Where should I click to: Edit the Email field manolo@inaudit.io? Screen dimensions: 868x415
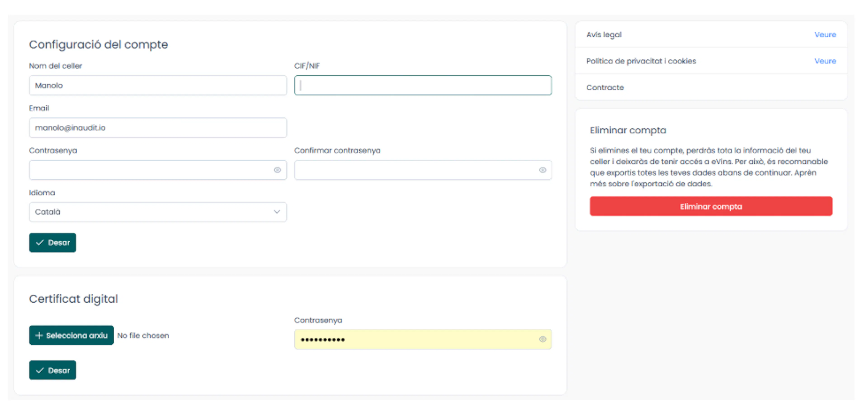(x=158, y=128)
